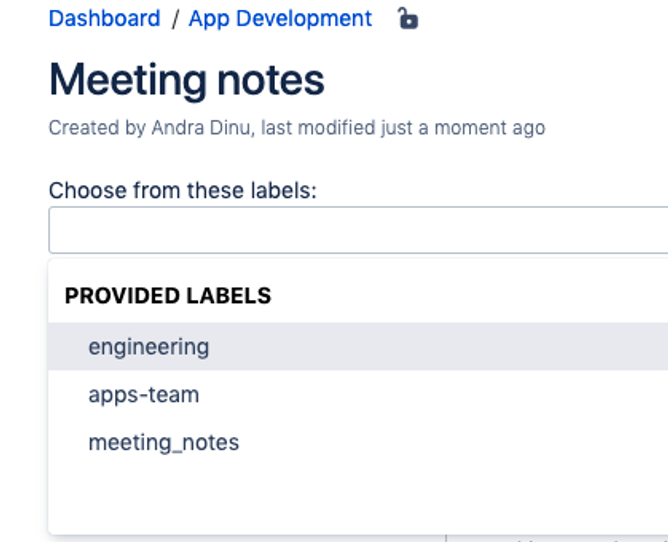Image resolution: width=668 pixels, height=542 pixels.
Task: Pick the meeting_notes label
Action: click(x=163, y=442)
